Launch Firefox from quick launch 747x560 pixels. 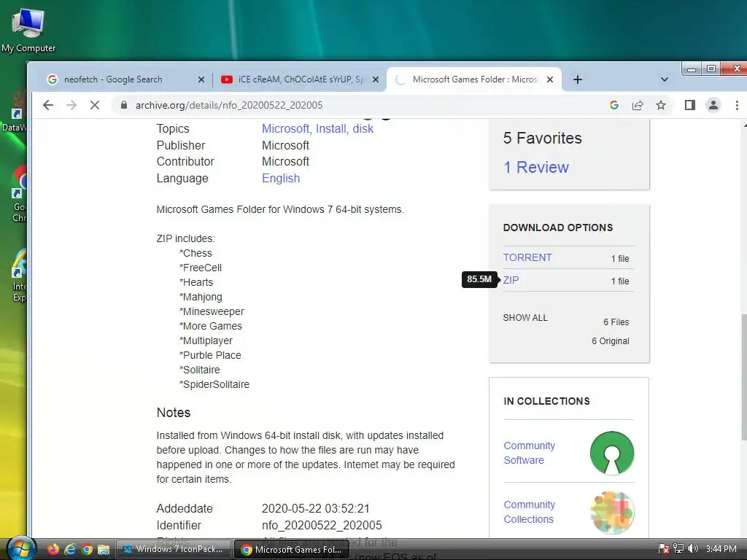(x=53, y=550)
